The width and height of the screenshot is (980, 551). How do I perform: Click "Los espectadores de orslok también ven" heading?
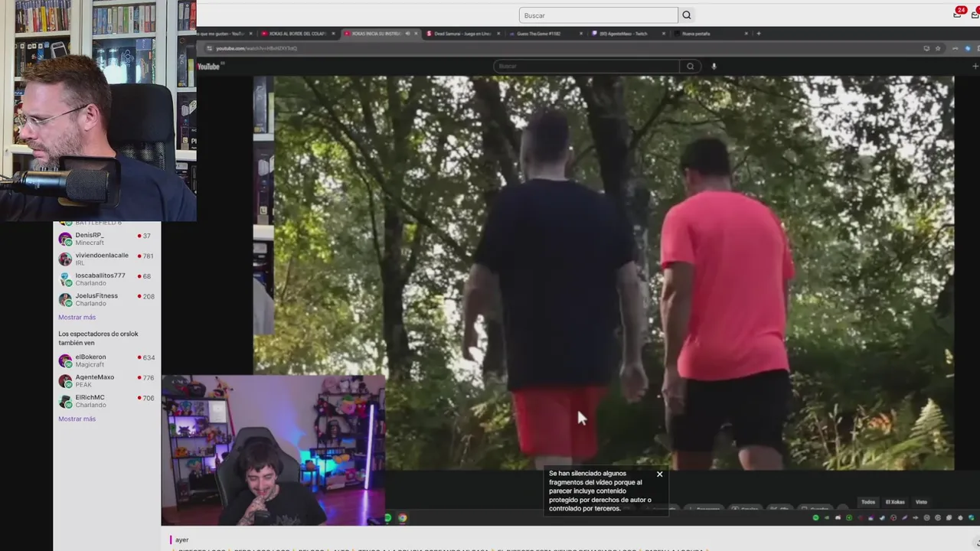[x=98, y=338]
